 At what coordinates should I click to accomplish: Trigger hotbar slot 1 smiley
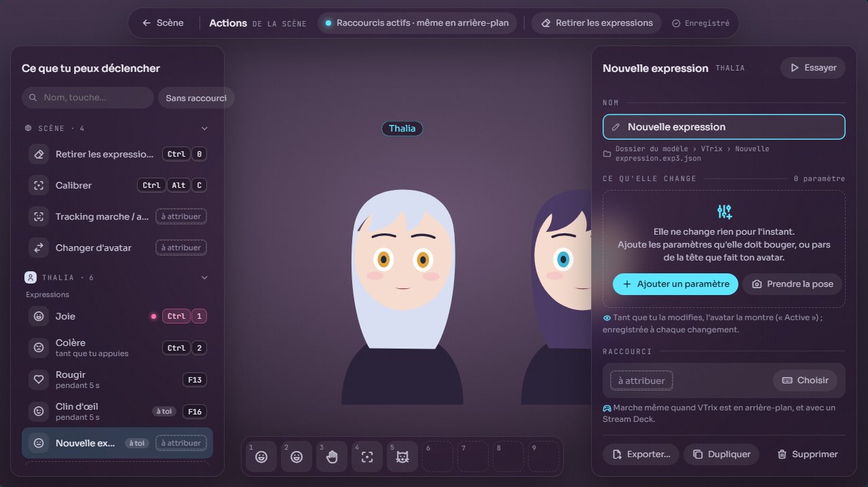pyautogui.click(x=261, y=456)
